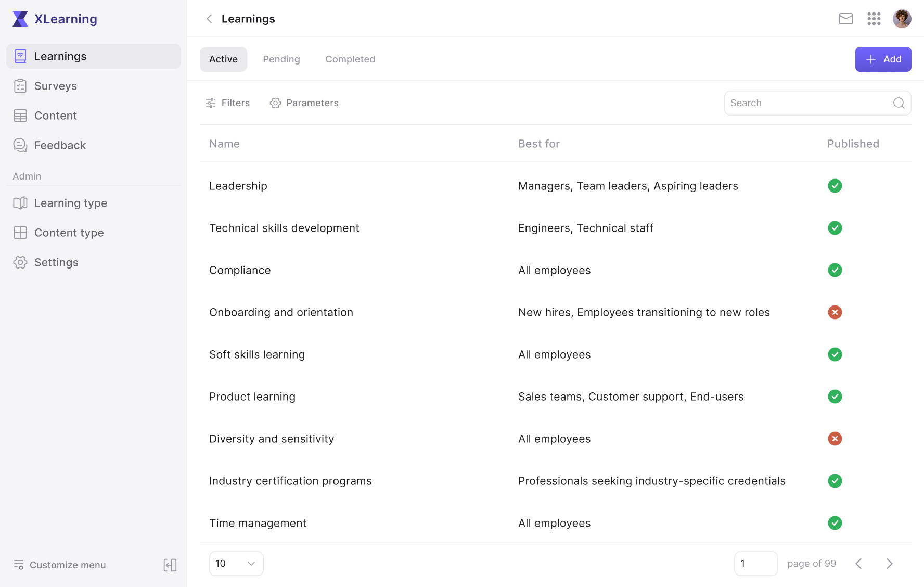Go to the previous page arrow
This screenshot has height=587, width=924.
[x=859, y=564]
